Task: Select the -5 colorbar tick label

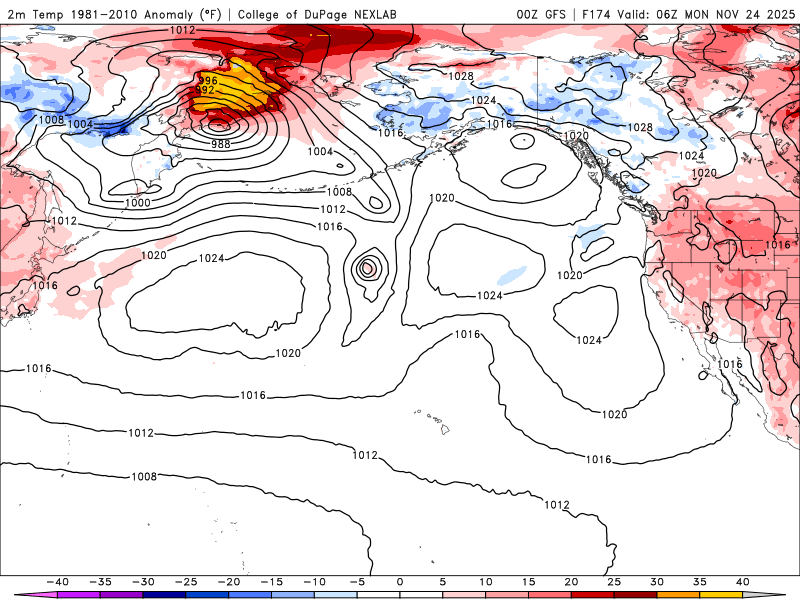Action: click(358, 582)
